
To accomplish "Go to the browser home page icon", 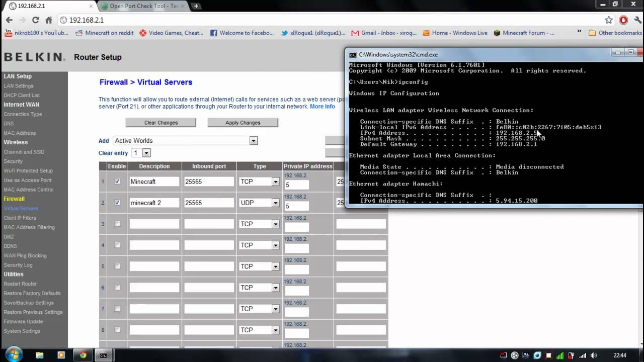I will click(49, 20).
